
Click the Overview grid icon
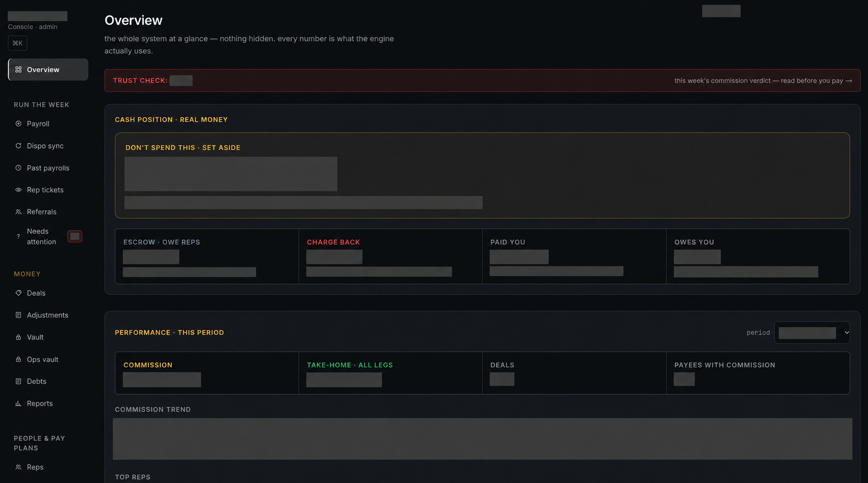coord(19,70)
